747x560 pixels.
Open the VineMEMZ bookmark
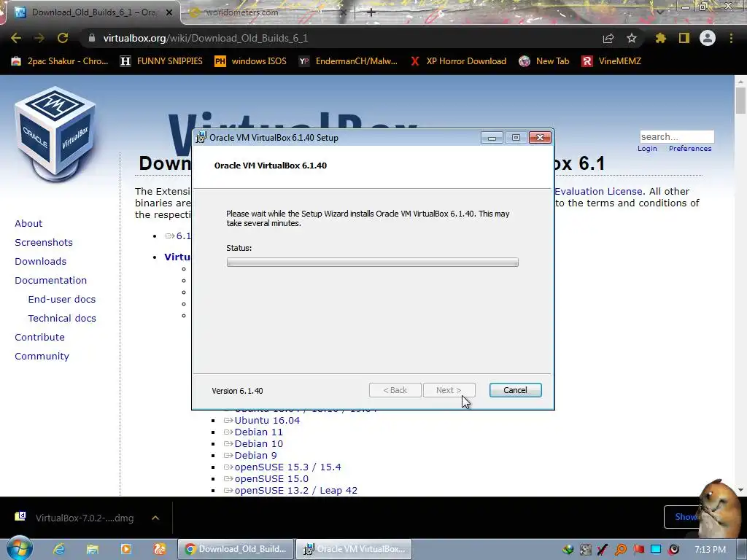click(x=611, y=61)
